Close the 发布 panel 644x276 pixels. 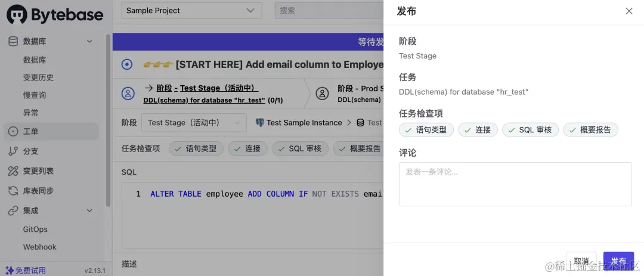tap(629, 11)
